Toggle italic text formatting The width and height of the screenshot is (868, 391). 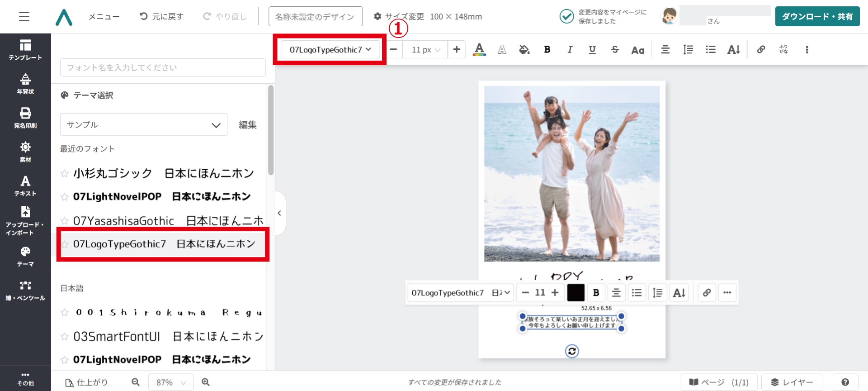click(570, 50)
